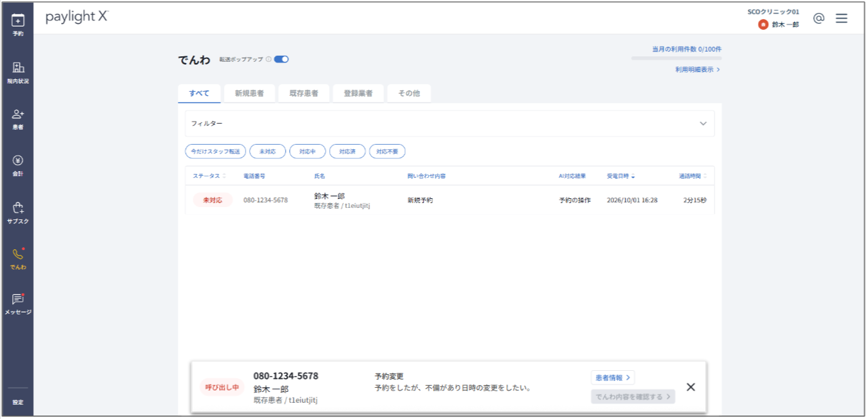Toggle the 転送ポップアップ switch

click(x=282, y=59)
